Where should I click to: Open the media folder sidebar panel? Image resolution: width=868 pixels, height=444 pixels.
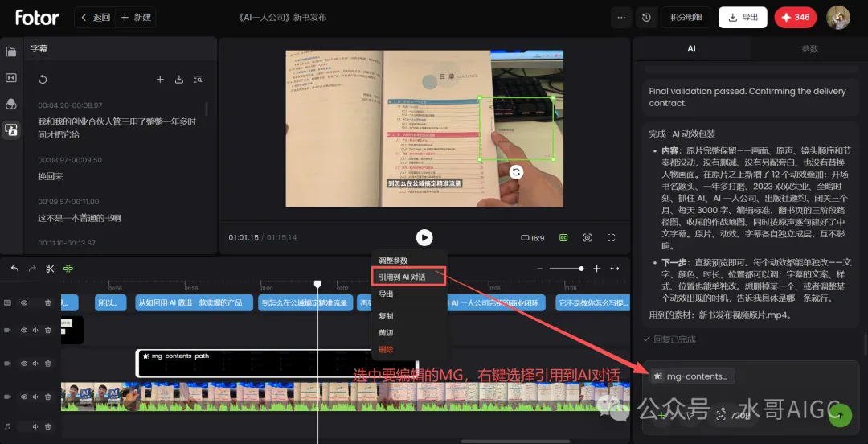pyautogui.click(x=11, y=51)
